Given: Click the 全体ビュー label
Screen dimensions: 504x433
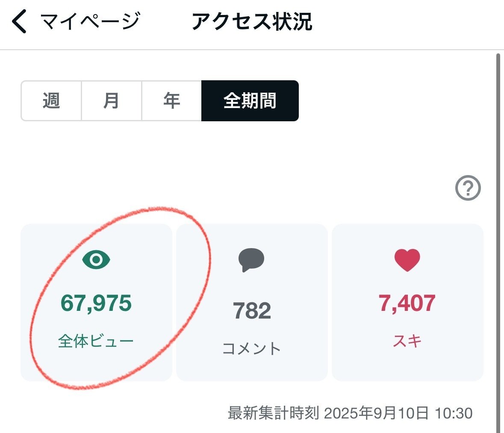Looking at the screenshot, I should click(x=96, y=341).
